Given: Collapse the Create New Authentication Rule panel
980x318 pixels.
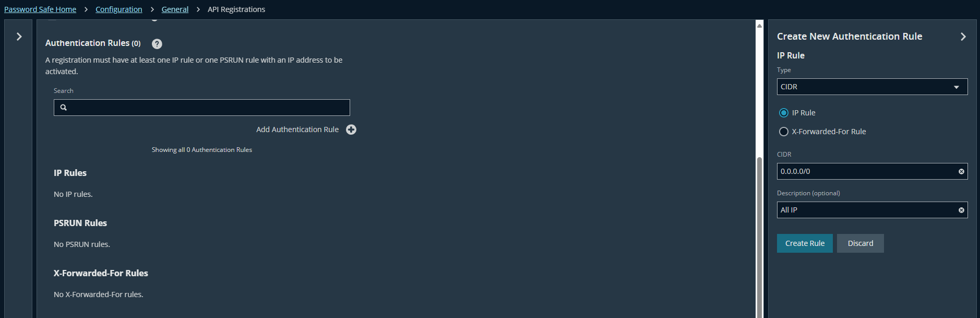Looking at the screenshot, I should pos(963,37).
